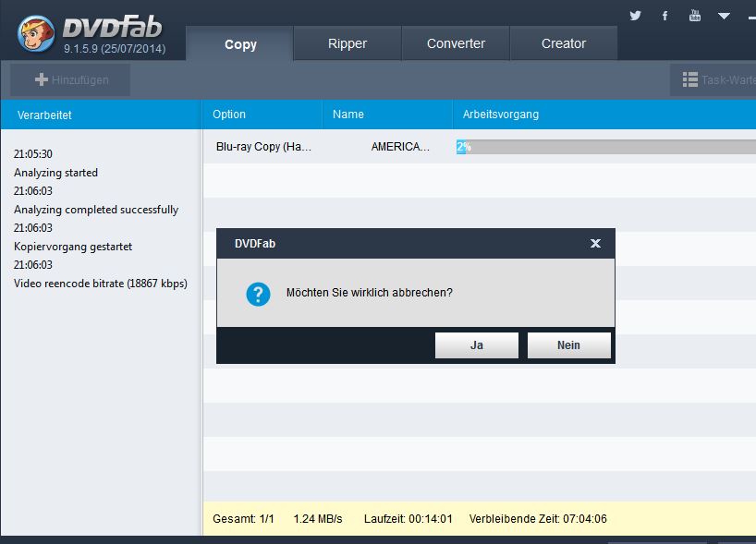Close the DVDFab dialog with X
Image resolution: width=756 pixels, height=544 pixels.
[x=595, y=244]
